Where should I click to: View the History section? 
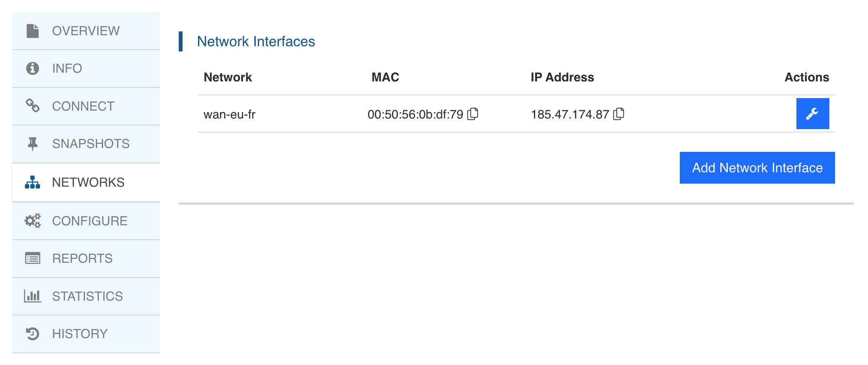click(x=80, y=334)
